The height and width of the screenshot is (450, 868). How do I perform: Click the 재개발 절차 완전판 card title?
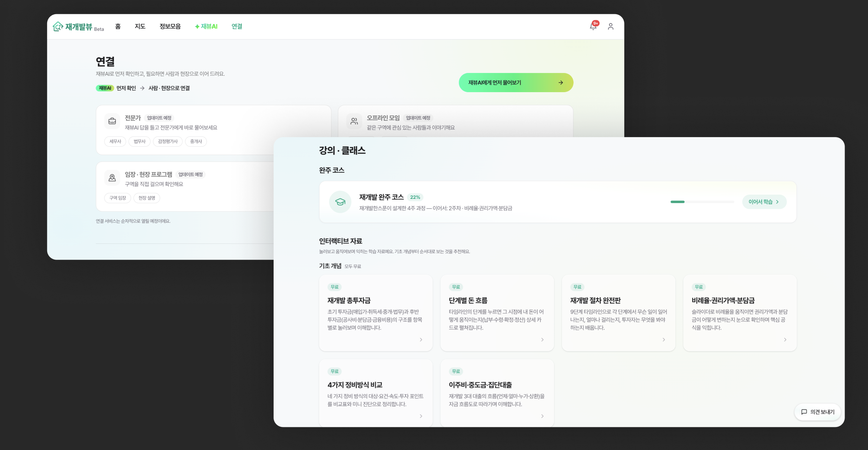595,300
